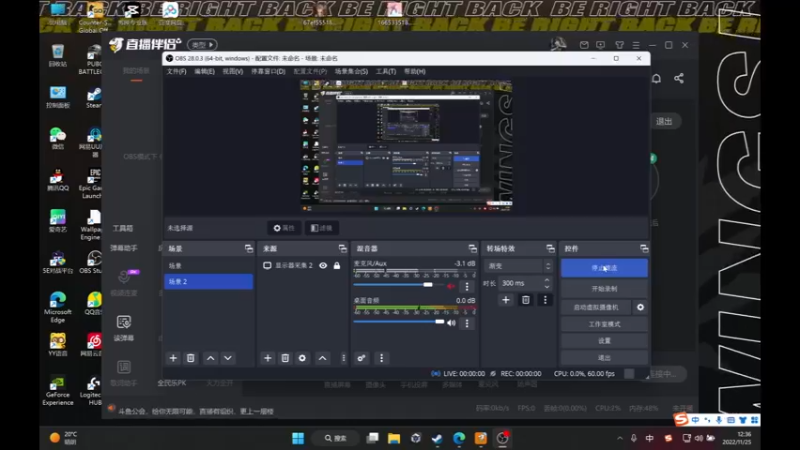
Task: Move the scene down with arrow icon
Action: 228,358
